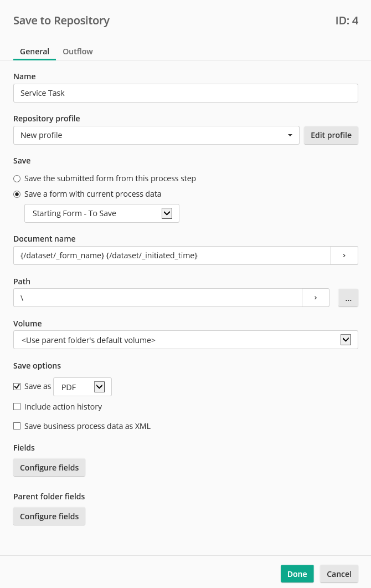This screenshot has width=371, height=588.
Task: Click Configure fields under Parent folder fields
Action: coord(49,517)
